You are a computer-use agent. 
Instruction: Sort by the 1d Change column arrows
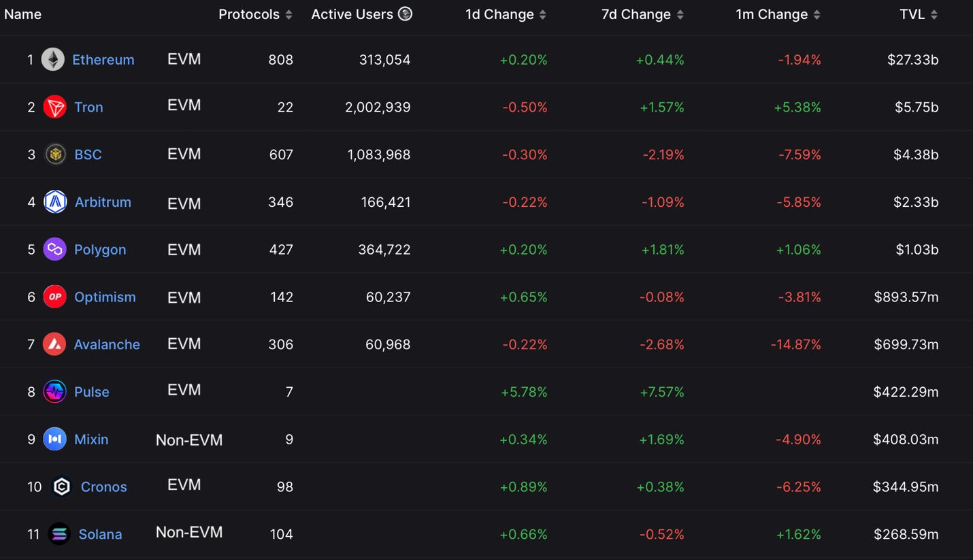[542, 14]
